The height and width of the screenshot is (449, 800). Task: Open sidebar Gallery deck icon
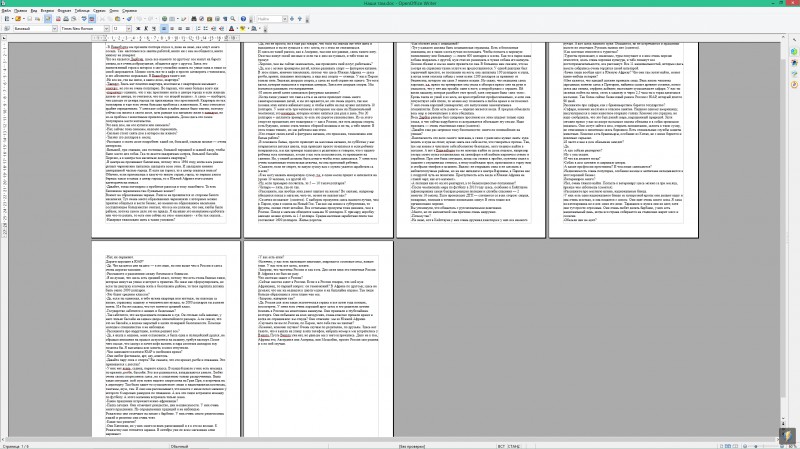(x=794, y=74)
